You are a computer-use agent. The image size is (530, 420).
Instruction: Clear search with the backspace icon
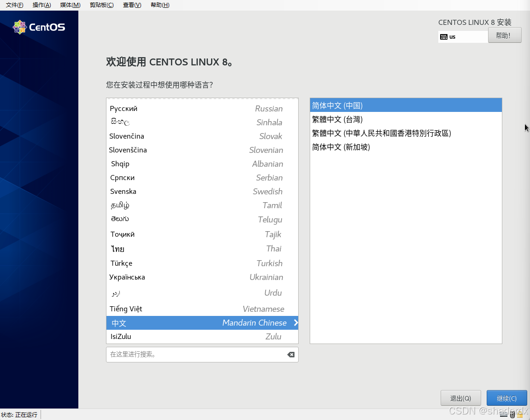(x=291, y=355)
